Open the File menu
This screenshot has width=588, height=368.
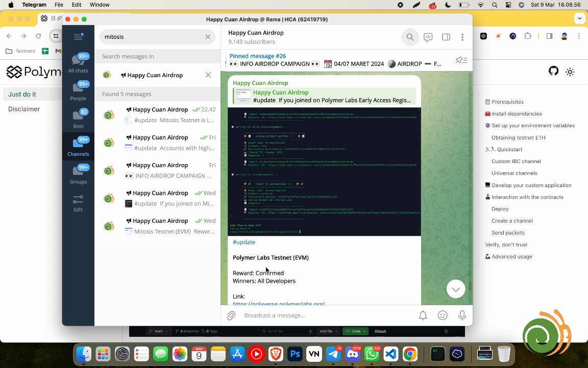59,5
